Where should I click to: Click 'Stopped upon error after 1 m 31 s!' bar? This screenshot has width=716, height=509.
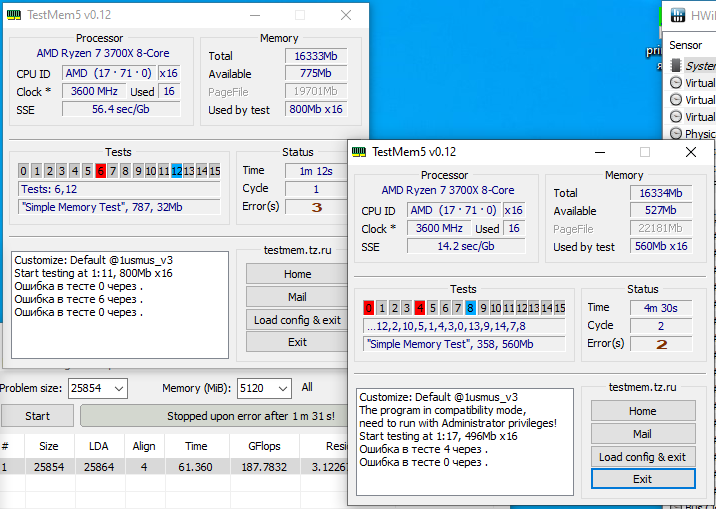(x=215, y=416)
